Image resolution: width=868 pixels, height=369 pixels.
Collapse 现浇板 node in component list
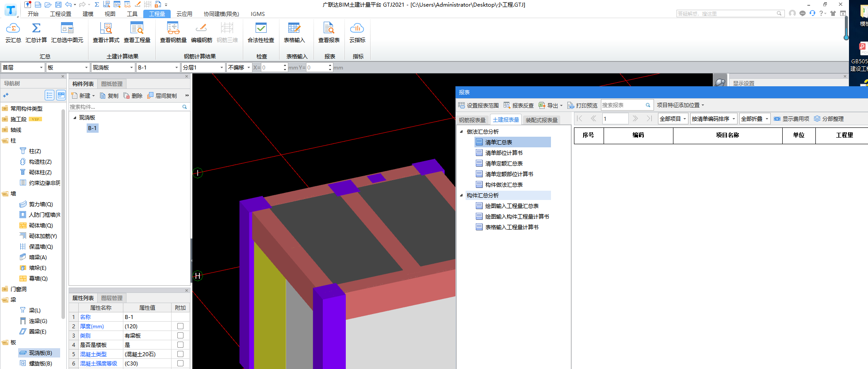75,118
